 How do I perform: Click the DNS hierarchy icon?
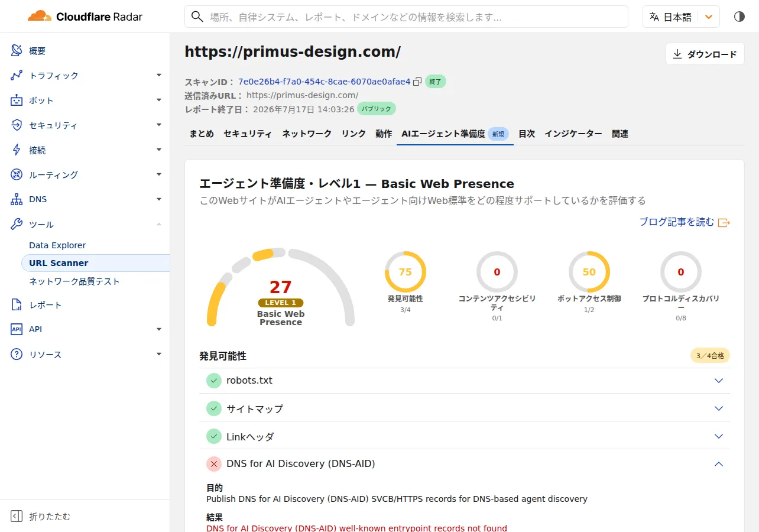(x=17, y=200)
